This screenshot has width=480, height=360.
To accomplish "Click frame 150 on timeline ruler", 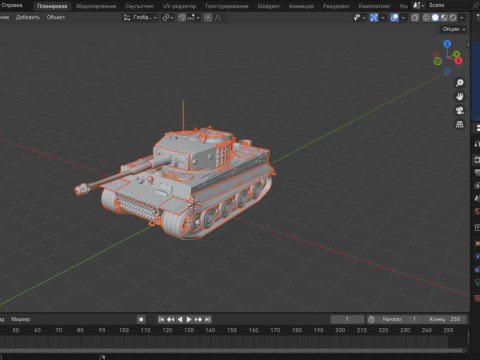I will [x=232, y=330].
